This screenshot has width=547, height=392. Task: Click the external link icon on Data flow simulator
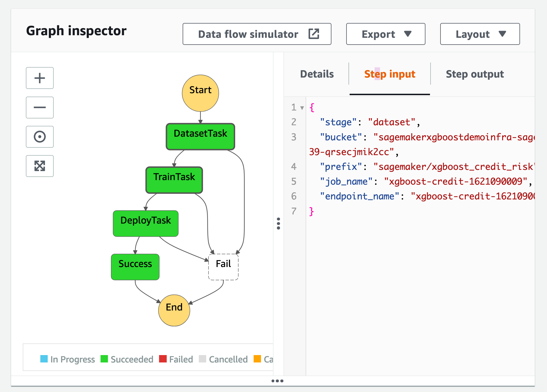pos(314,34)
